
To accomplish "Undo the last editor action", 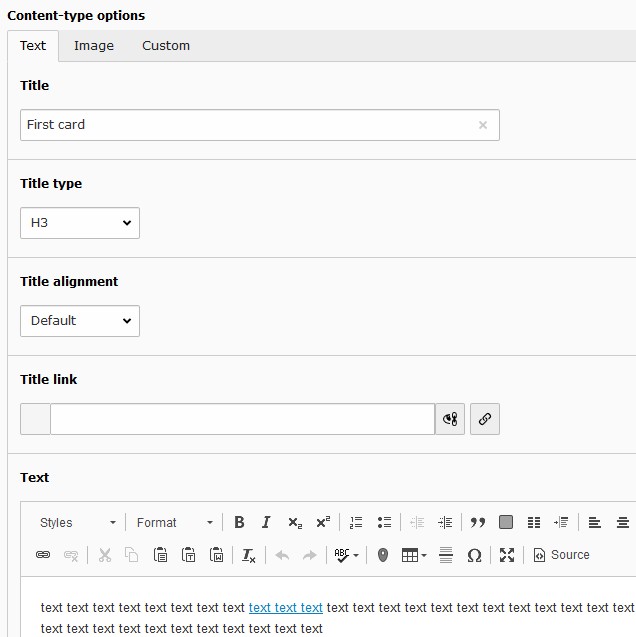I will (x=282, y=555).
